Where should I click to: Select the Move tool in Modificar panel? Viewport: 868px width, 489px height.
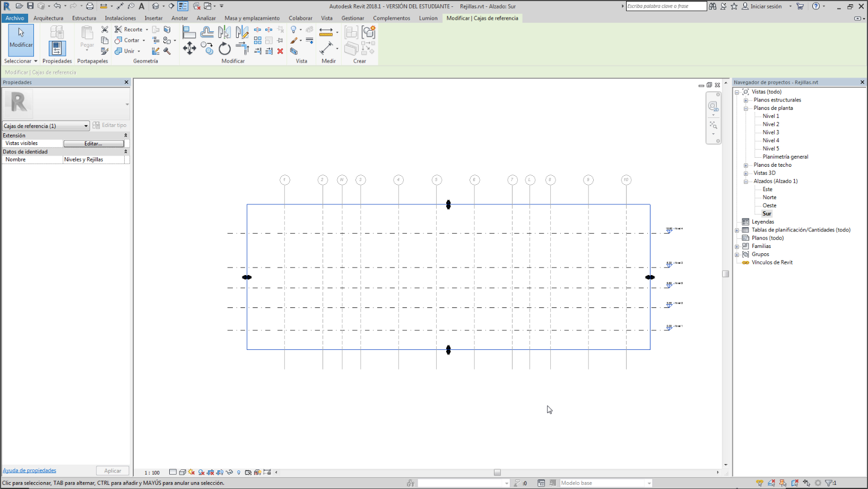point(189,49)
